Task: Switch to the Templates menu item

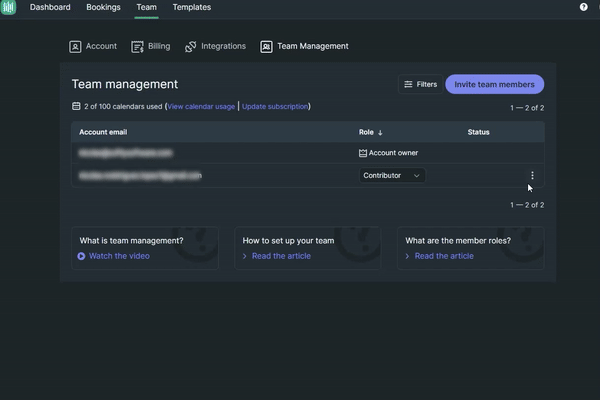Action: 192,7
